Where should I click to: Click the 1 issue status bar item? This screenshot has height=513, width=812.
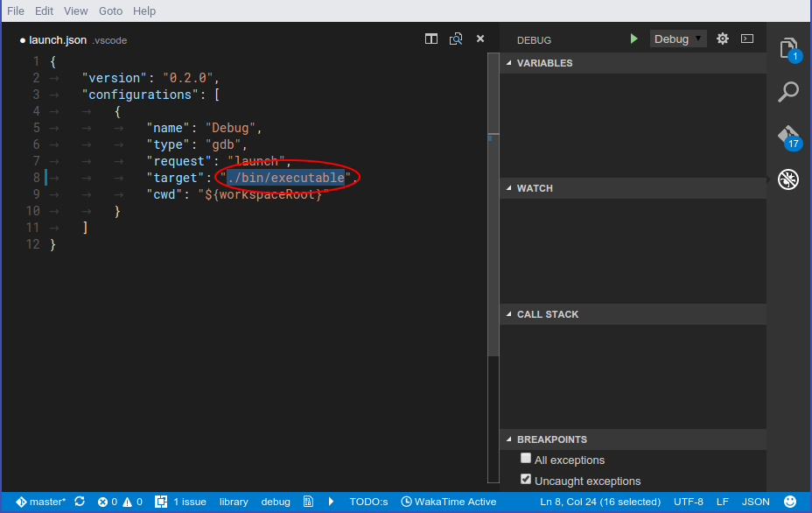(x=182, y=502)
